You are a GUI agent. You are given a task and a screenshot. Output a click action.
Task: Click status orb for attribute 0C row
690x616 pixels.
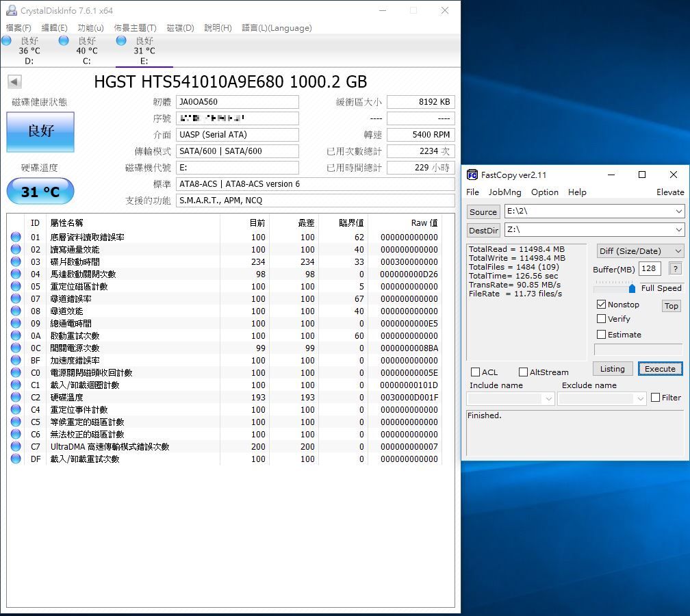[16, 348]
